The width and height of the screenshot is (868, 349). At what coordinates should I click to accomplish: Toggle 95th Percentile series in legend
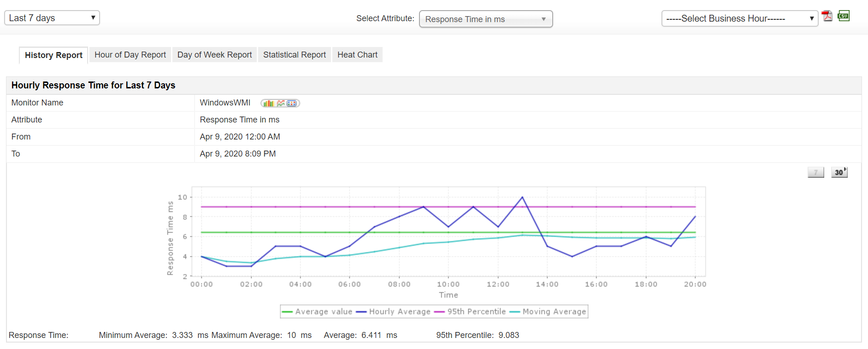(x=476, y=312)
